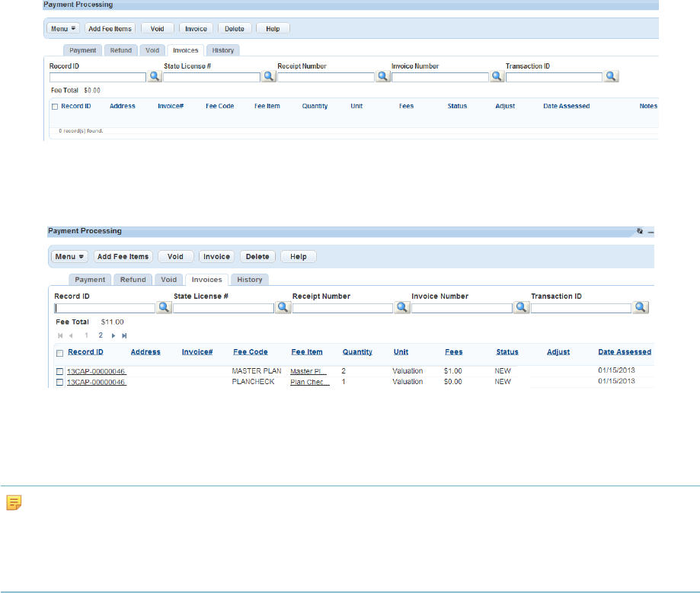
Task: Click the lower Invoice Number input field
Action: 462,309
